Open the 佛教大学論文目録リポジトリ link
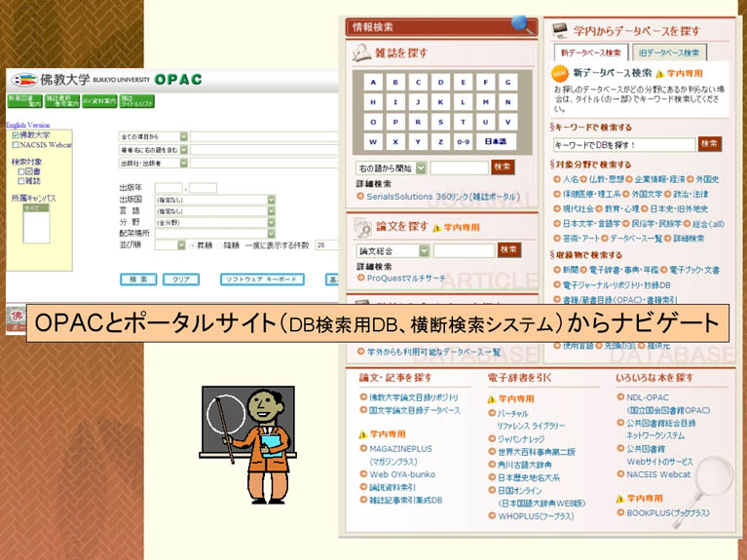 [x=414, y=397]
